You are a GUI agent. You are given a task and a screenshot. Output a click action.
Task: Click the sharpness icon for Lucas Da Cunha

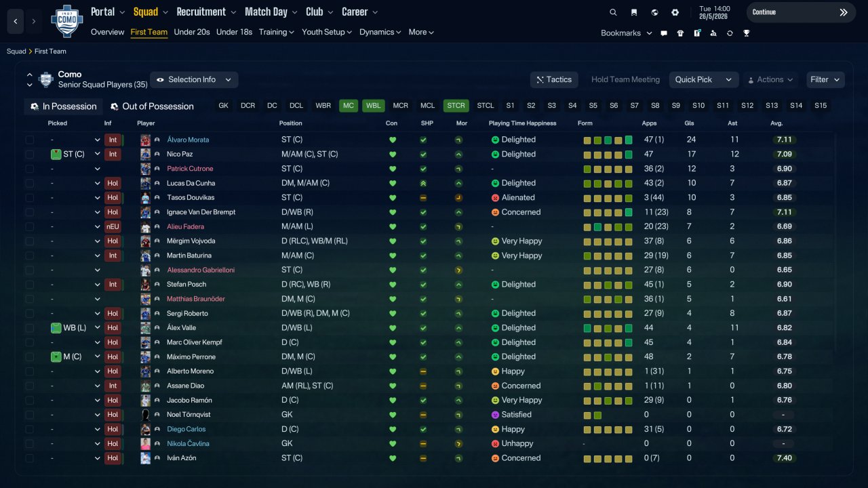coord(423,183)
